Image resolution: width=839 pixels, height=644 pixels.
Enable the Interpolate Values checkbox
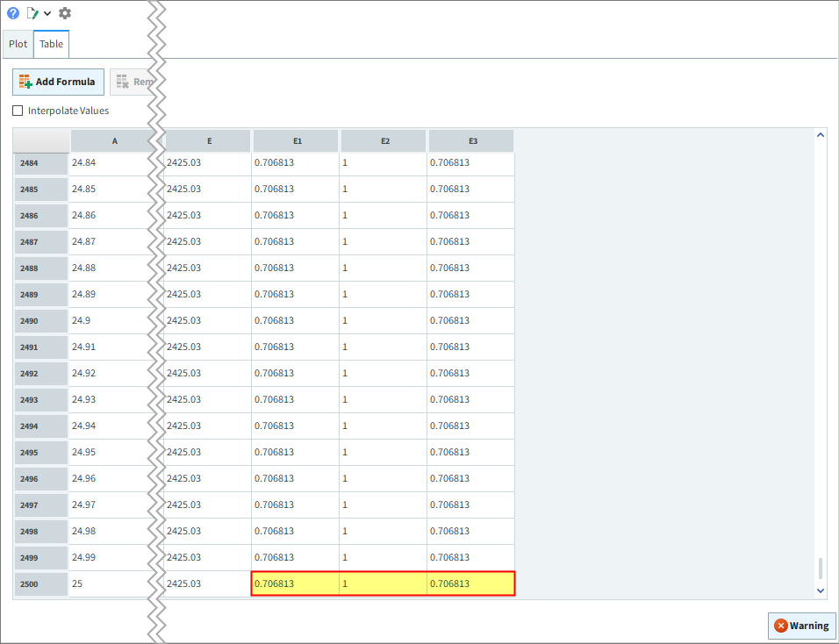[x=18, y=111]
